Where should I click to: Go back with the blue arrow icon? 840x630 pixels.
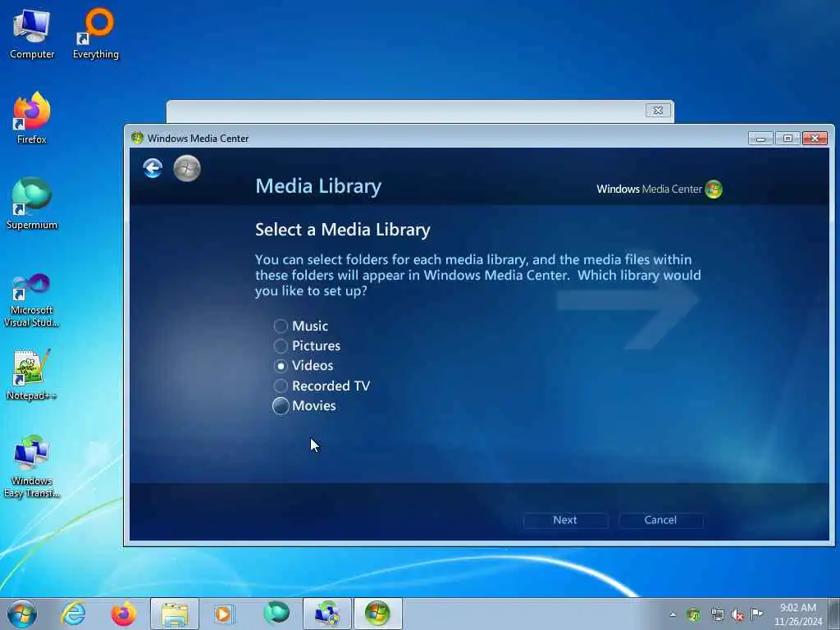click(x=153, y=168)
